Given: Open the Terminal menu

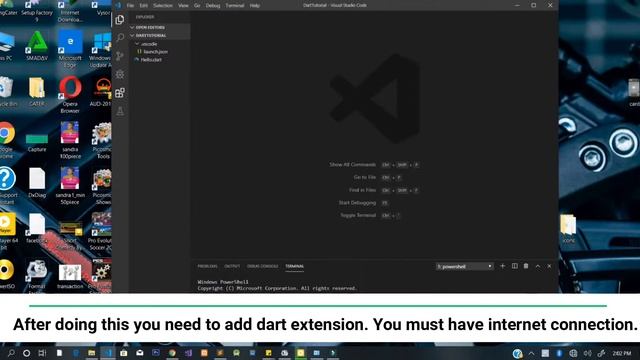Looking at the screenshot, I should tap(235, 6).
